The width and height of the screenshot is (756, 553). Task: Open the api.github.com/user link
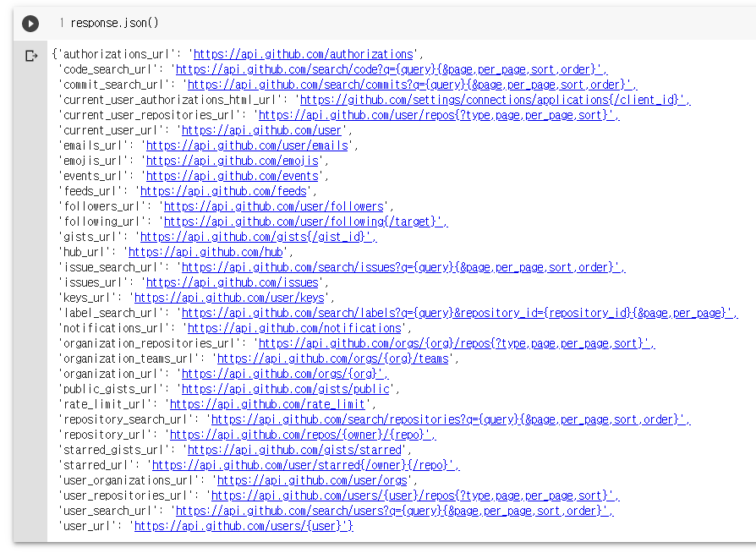coord(261,130)
